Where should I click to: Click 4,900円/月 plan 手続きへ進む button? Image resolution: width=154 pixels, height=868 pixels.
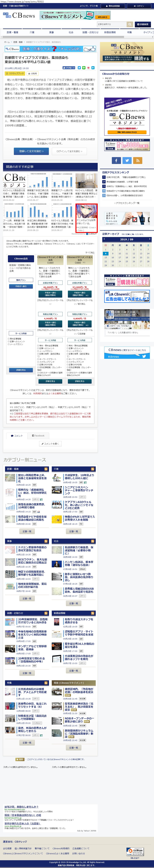tap(50, 323)
